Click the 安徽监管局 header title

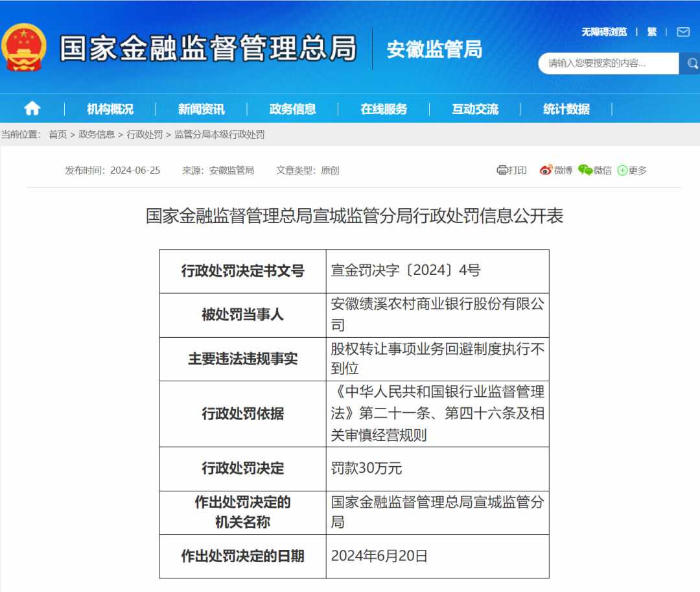tap(434, 49)
